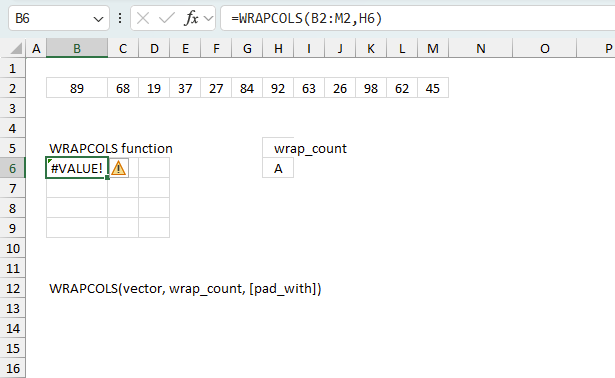The width and height of the screenshot is (615, 378).
Task: Select column M header
Action: click(433, 49)
